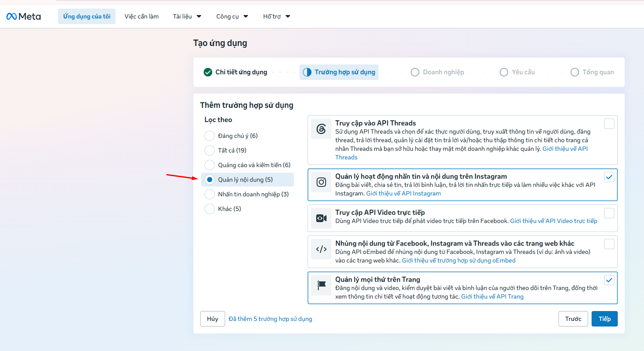Image resolution: width=644 pixels, height=351 pixels.
Task: Go to the Yêu cầu step
Action: [517, 72]
